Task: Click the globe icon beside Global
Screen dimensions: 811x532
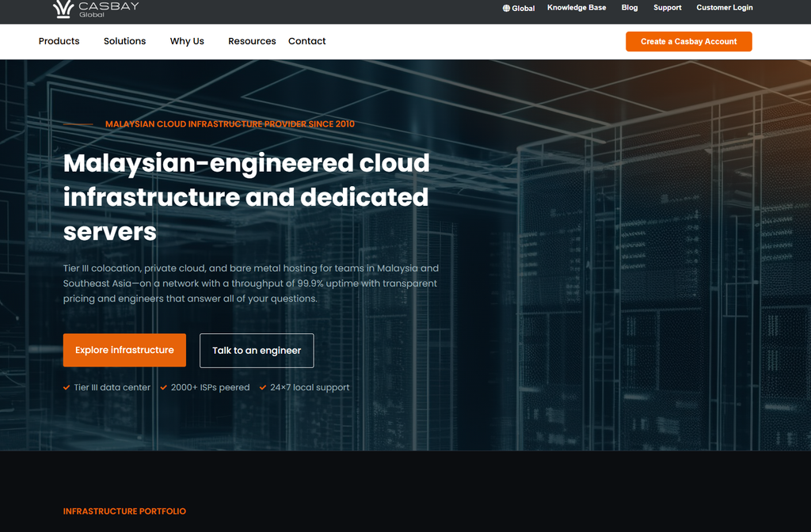Action: click(x=506, y=8)
